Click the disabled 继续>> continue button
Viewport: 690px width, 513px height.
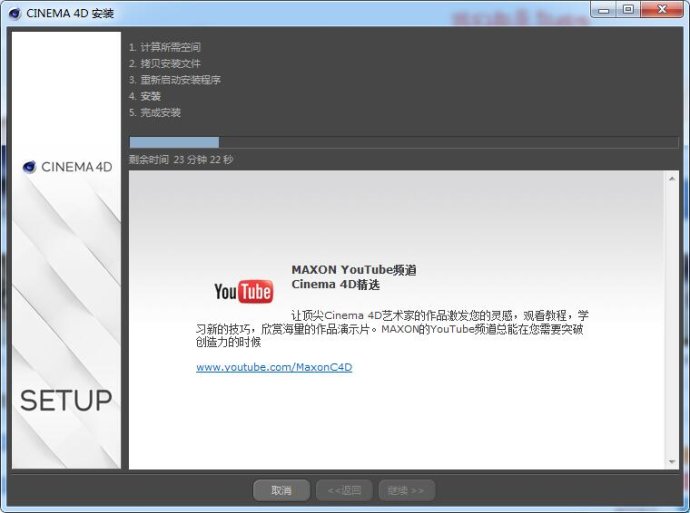point(407,490)
